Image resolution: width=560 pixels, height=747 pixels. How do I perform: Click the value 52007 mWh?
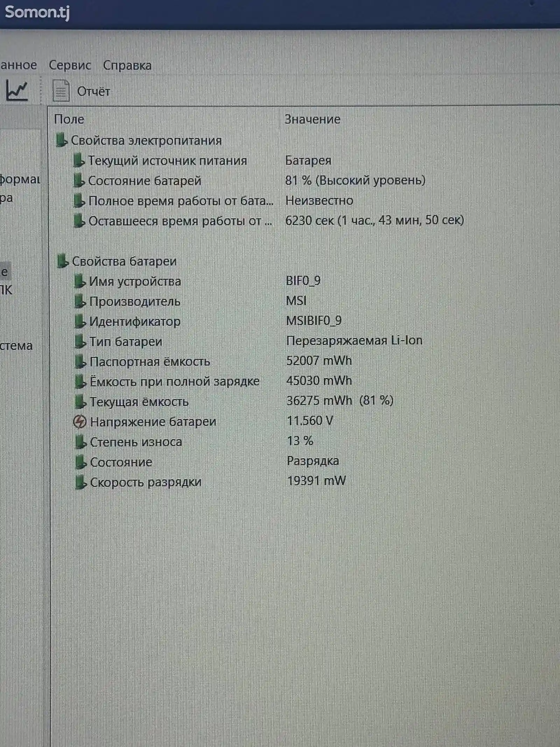point(319,361)
